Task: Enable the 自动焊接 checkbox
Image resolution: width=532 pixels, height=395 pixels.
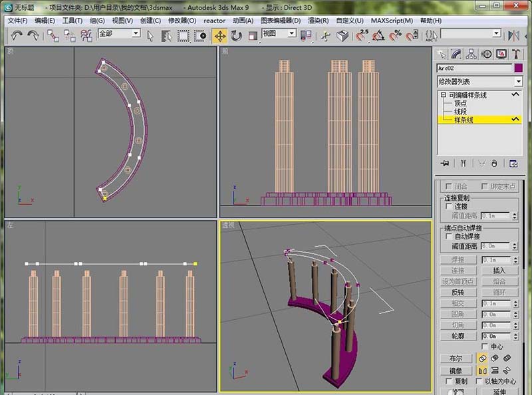Action: pyautogui.click(x=448, y=236)
